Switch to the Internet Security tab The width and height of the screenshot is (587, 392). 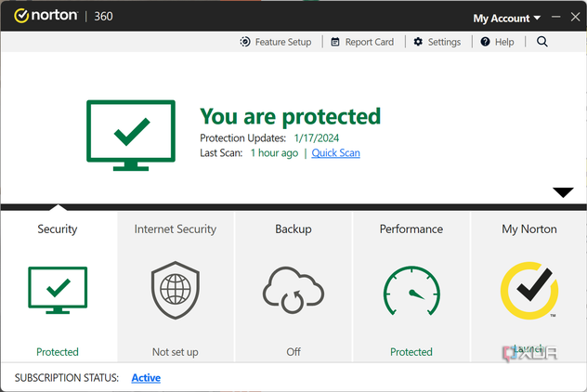click(176, 229)
